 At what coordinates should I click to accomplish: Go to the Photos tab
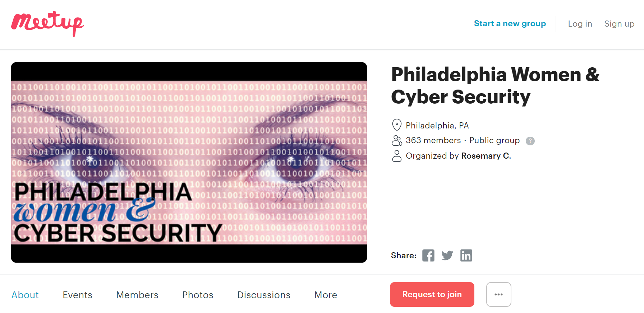(x=198, y=295)
